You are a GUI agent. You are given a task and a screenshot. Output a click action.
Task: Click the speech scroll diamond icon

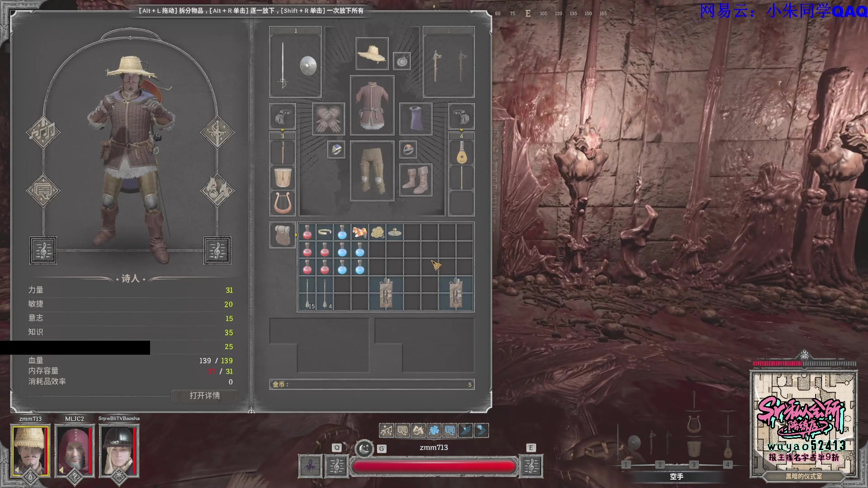pyautogui.click(x=43, y=190)
